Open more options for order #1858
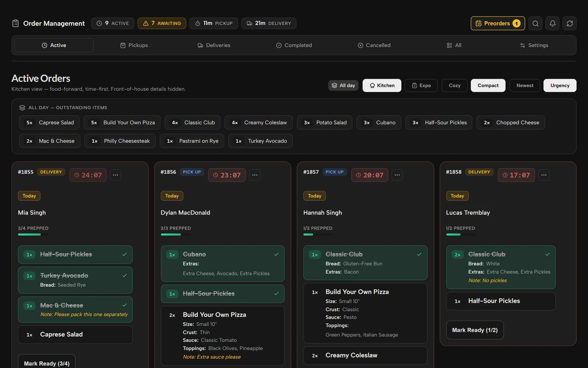 [544, 175]
